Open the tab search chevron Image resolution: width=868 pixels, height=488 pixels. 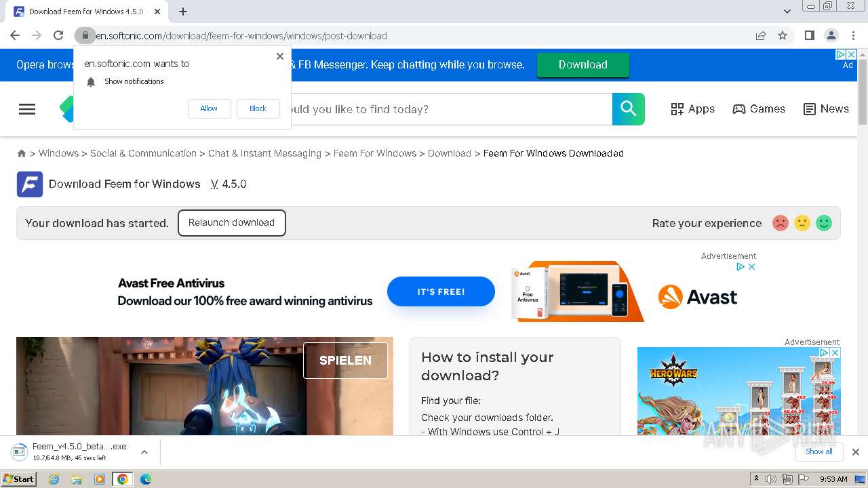pyautogui.click(x=787, y=12)
